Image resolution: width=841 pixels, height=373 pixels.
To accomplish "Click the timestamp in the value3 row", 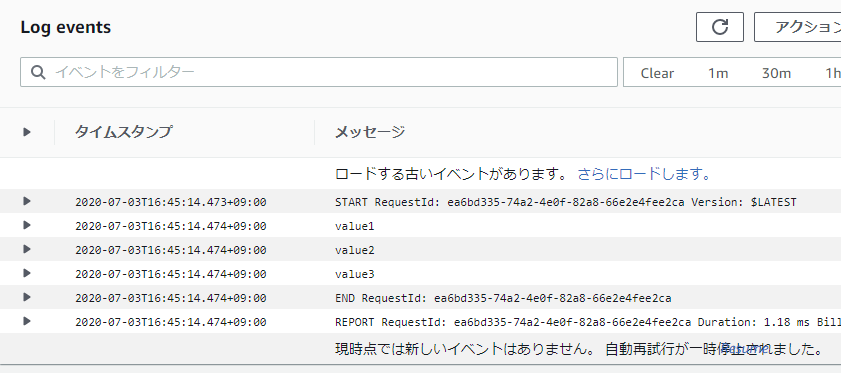I will pos(171,275).
